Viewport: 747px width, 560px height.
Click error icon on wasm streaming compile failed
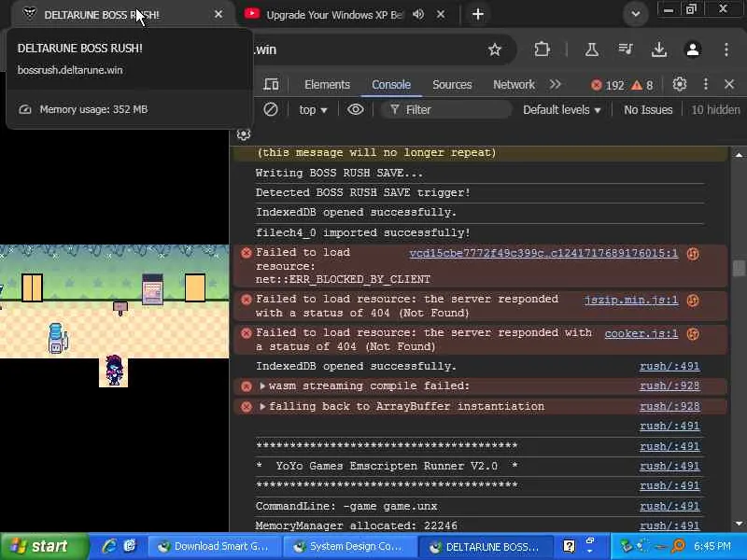point(247,386)
